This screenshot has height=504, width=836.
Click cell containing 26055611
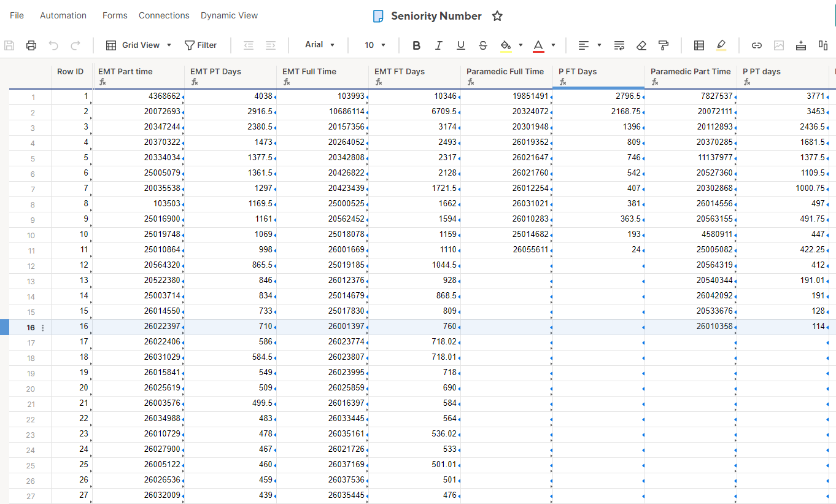507,250
